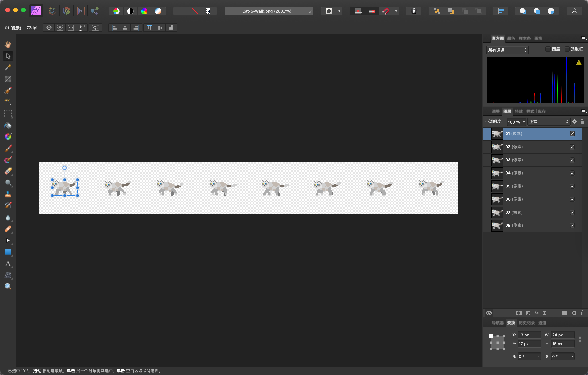This screenshot has width=588, height=375.
Task: Uncheck visibility of layer 06
Action: pos(572,199)
